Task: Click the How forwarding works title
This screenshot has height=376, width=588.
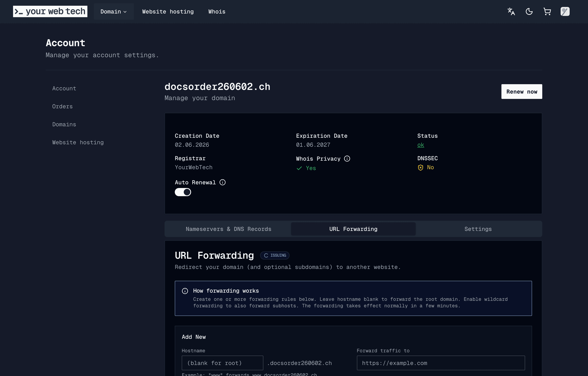Action: pyautogui.click(x=226, y=291)
